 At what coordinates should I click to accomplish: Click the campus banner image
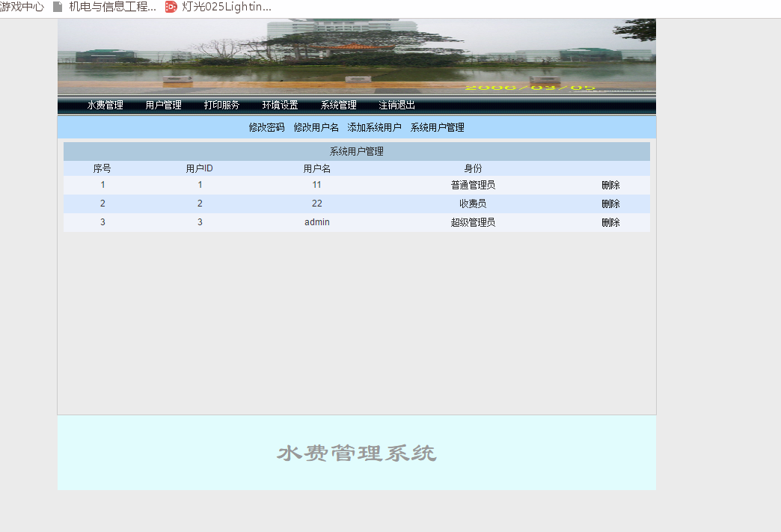pos(357,56)
